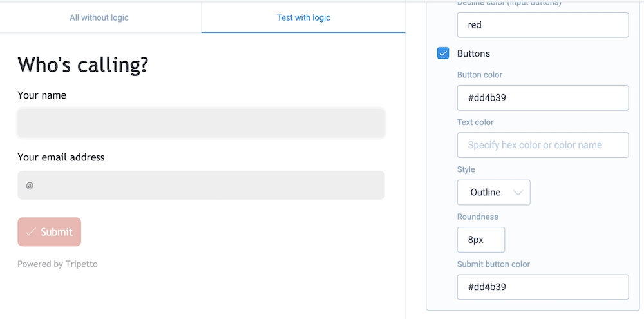Viewport: 644px width, 319px height.
Task: Click the checkmark icon on Submit button
Action: pyautogui.click(x=31, y=232)
